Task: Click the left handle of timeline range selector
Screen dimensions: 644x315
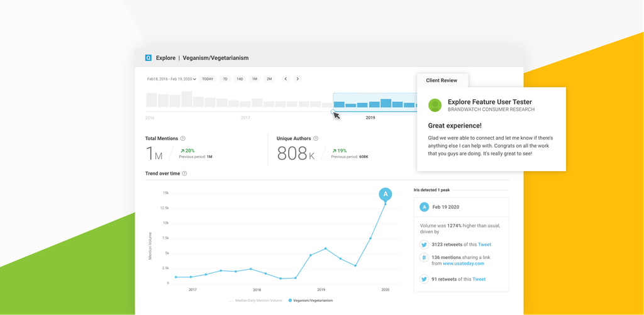Action: (x=333, y=112)
